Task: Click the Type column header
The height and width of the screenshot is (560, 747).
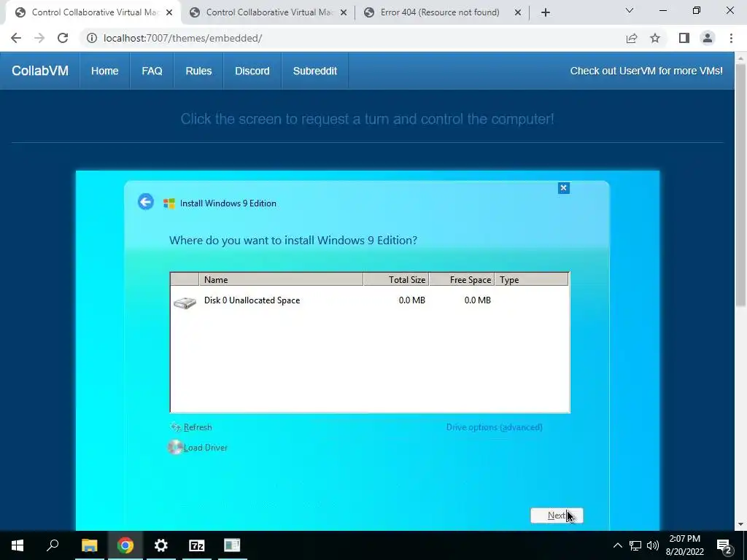Action: pyautogui.click(x=532, y=279)
